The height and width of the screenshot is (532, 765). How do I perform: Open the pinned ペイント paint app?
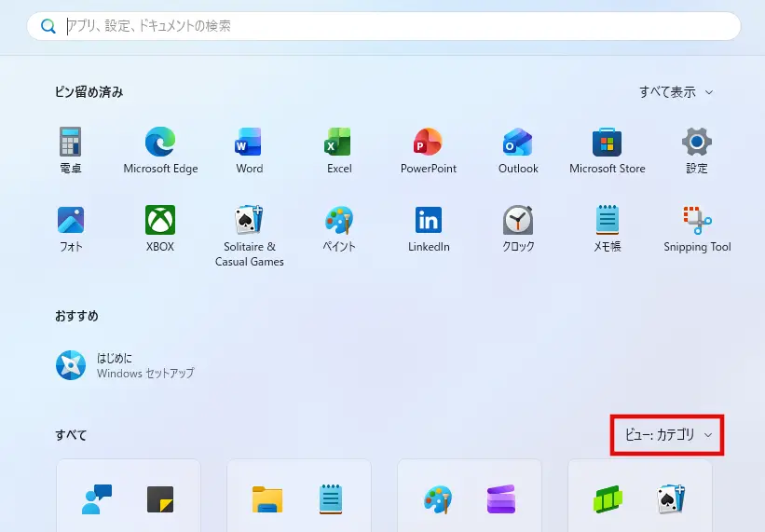pyautogui.click(x=339, y=228)
